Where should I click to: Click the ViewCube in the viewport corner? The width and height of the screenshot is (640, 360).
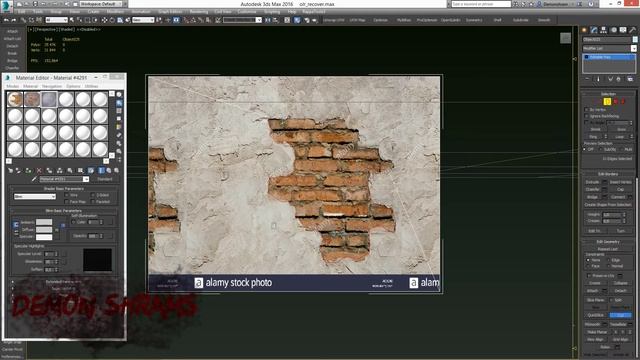pyautogui.click(x=565, y=38)
